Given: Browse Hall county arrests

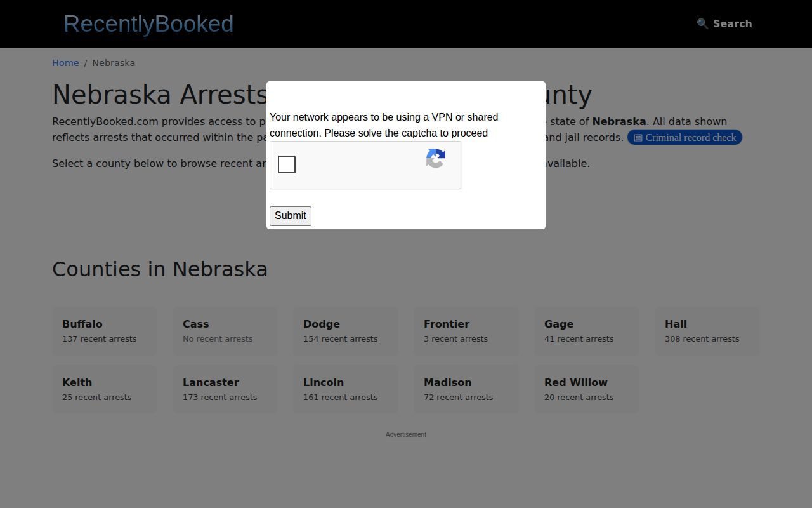Looking at the screenshot, I should point(707,331).
